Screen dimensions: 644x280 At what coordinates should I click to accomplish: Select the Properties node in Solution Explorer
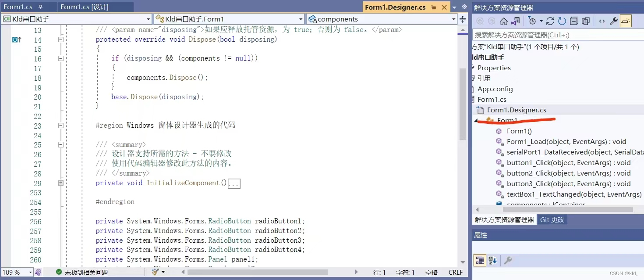[x=494, y=68]
